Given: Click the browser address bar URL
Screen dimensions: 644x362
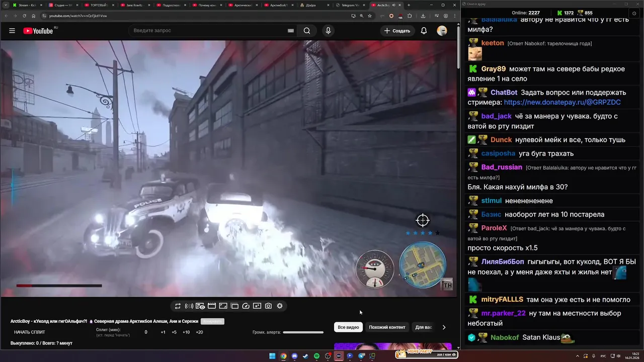Looking at the screenshot, I should pos(78,16).
